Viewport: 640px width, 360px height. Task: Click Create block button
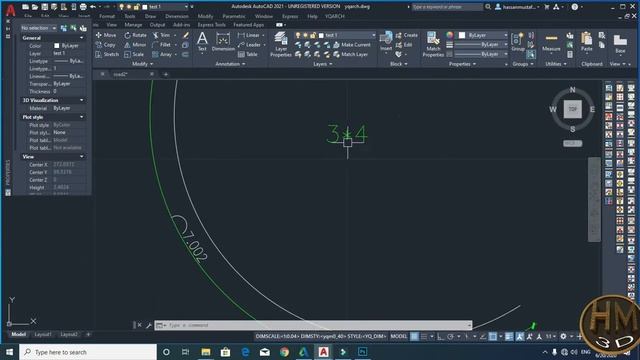point(407,35)
